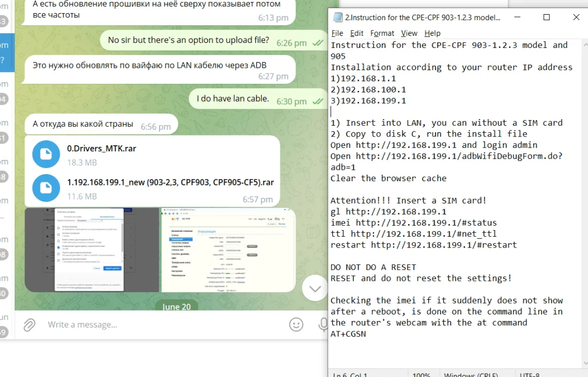
Task: Click the 'imei http://192.168.199.1/#status' line
Action: 414,223
